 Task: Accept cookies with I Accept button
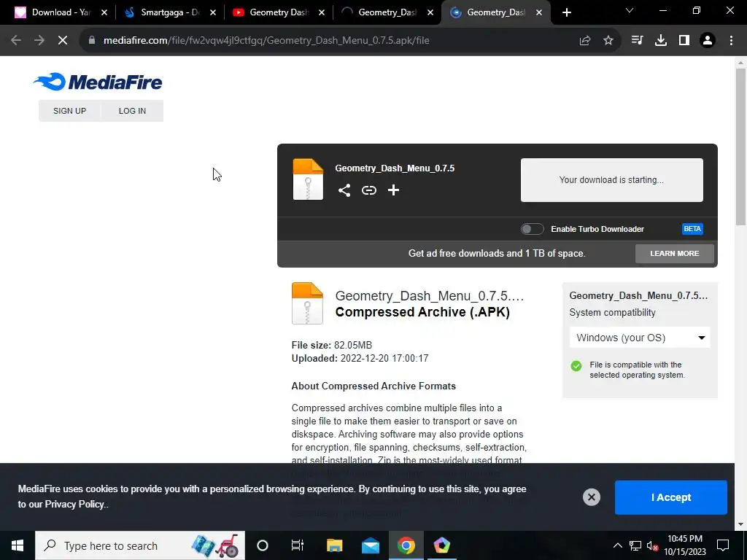671,497
